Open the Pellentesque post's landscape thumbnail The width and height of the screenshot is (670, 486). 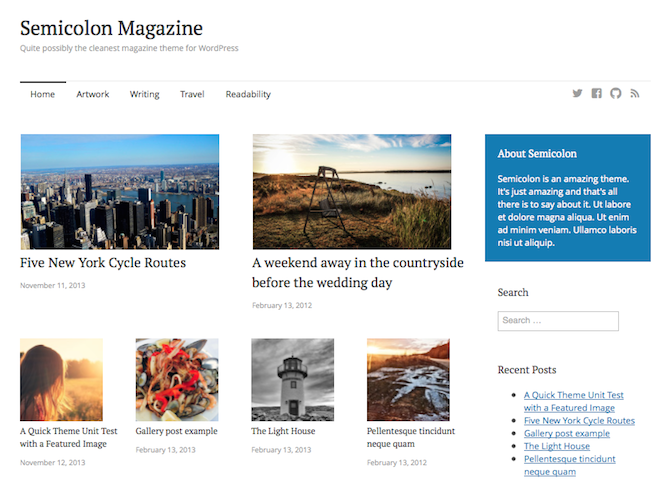pyautogui.click(x=408, y=379)
